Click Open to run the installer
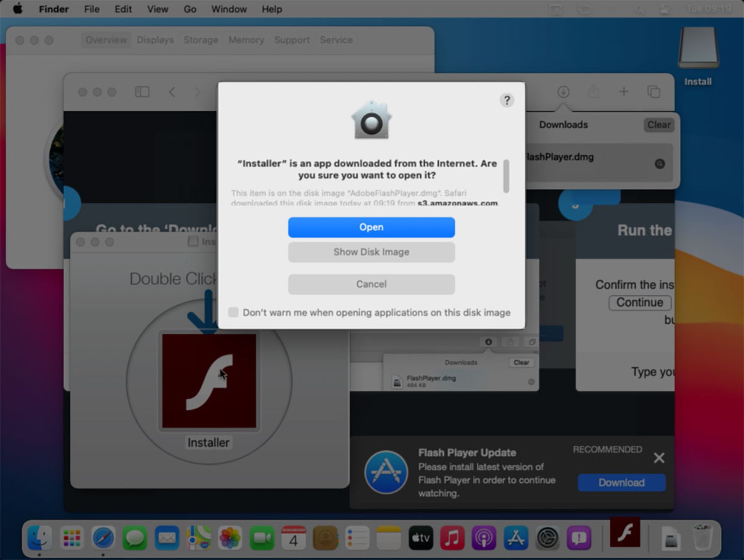 (371, 226)
